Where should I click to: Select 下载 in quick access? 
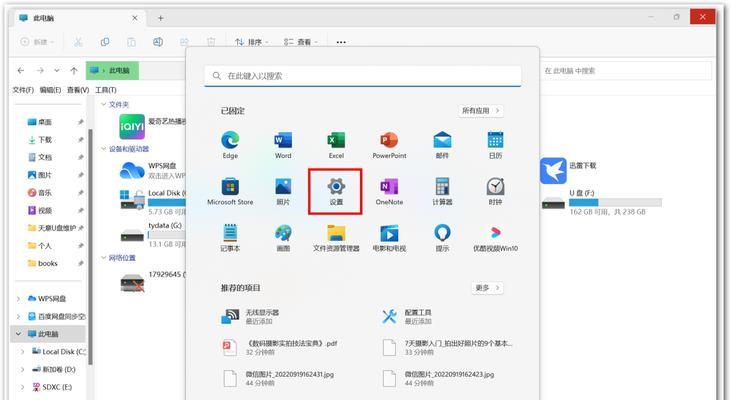click(x=45, y=140)
